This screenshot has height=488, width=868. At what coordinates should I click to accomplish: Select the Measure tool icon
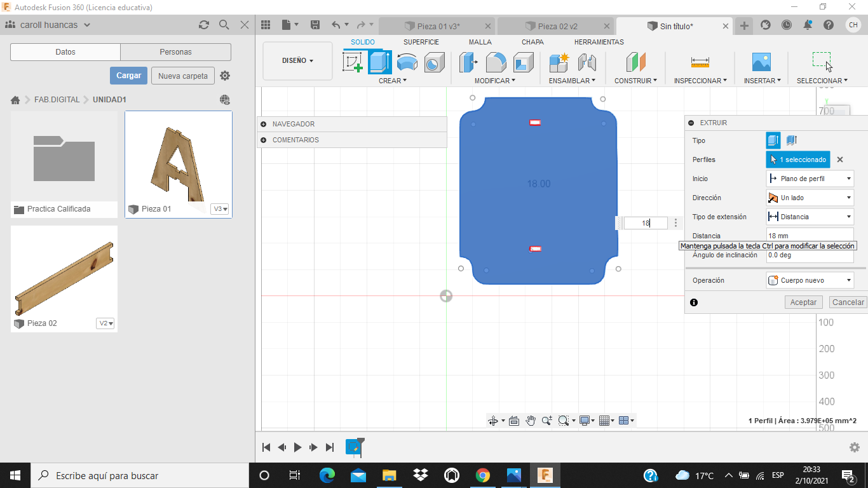700,62
